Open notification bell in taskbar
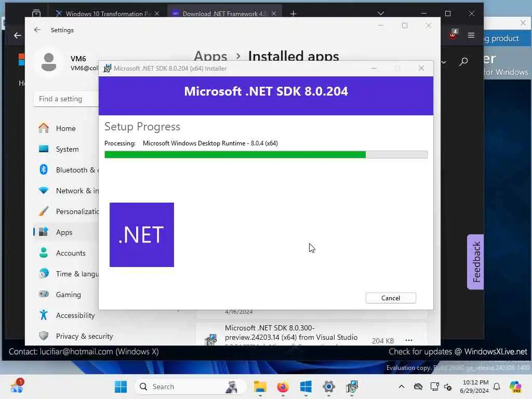The height and width of the screenshot is (399, 532). tap(497, 387)
